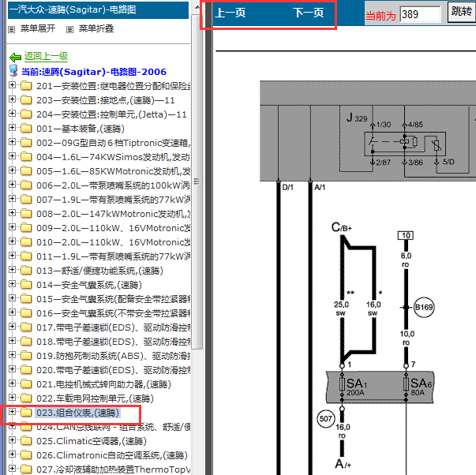Expand the 020.带电子差速锁 tree node
The height and width of the screenshot is (475, 476).
pyautogui.click(x=12, y=369)
